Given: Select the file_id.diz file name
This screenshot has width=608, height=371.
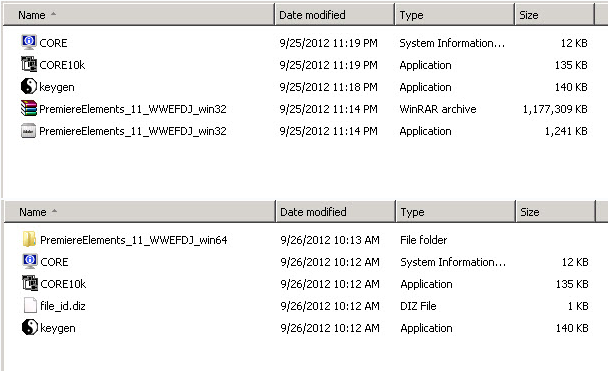Looking at the screenshot, I should (x=63, y=306).
